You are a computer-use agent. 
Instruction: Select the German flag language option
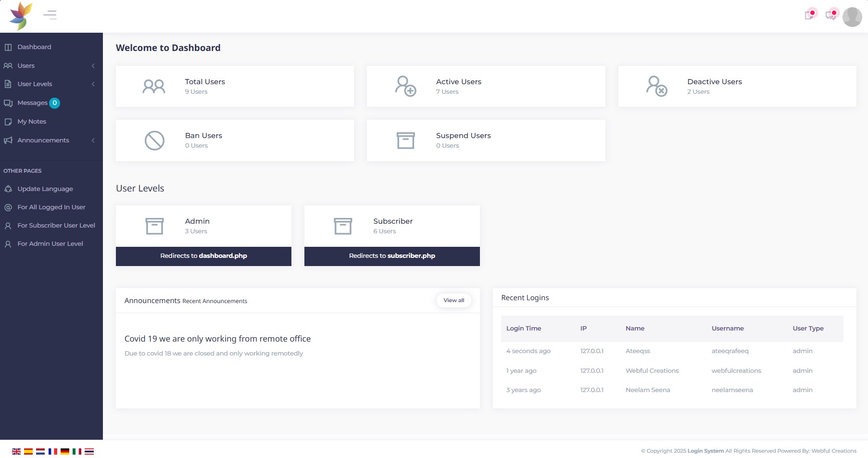tap(65, 451)
